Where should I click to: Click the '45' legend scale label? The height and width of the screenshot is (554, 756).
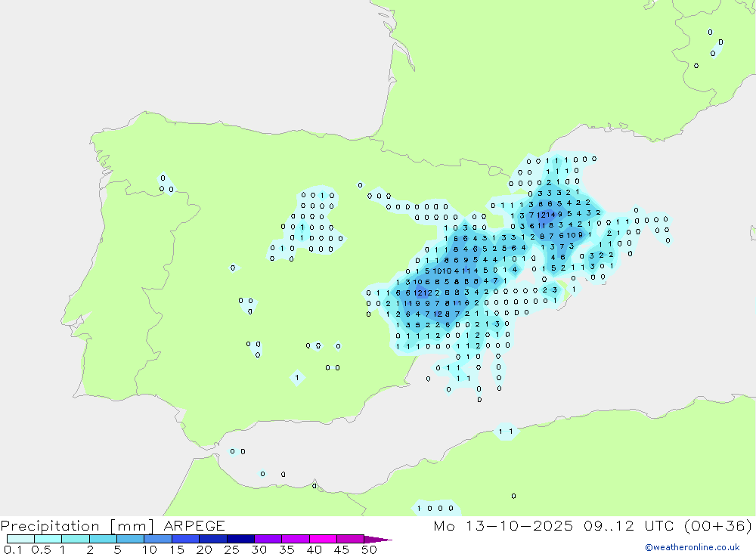click(342, 549)
